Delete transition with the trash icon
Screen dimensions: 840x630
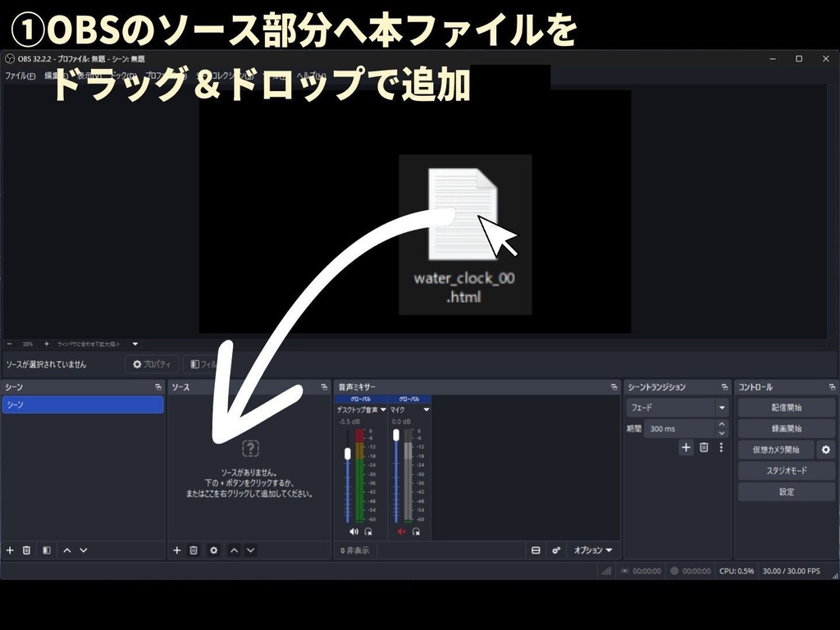pos(704,447)
